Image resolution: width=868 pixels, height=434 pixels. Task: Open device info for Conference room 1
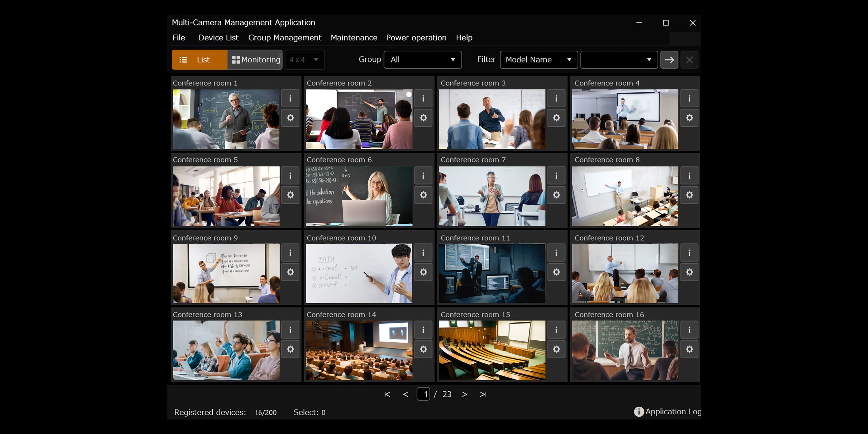coord(290,98)
